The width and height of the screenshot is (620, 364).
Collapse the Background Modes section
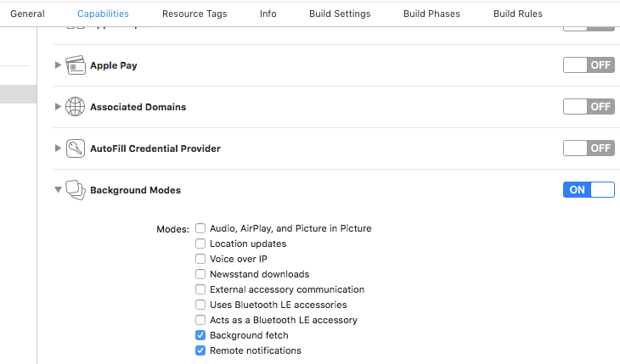point(58,190)
